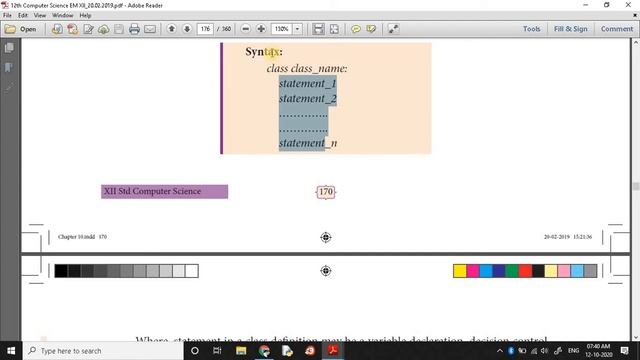Click the page number field showing 176
The height and width of the screenshot is (360, 640).
coord(205,29)
